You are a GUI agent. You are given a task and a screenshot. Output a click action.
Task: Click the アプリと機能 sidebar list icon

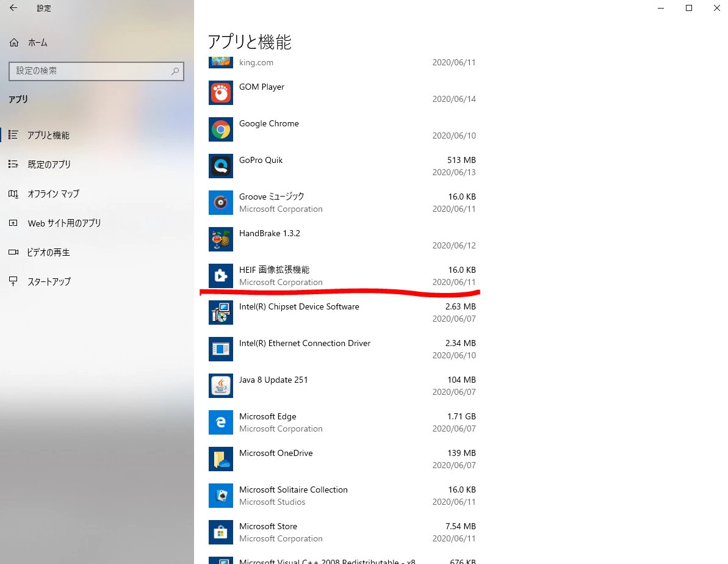(13, 135)
